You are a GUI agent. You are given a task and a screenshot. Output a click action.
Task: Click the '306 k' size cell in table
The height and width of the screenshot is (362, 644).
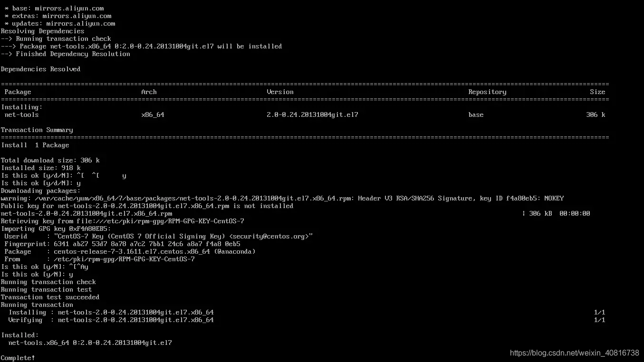pyautogui.click(x=596, y=115)
